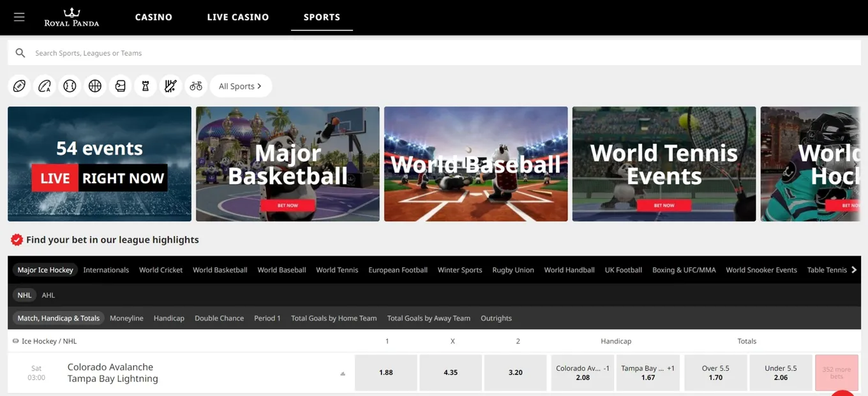Select the Aussie rules football icon

[44, 86]
